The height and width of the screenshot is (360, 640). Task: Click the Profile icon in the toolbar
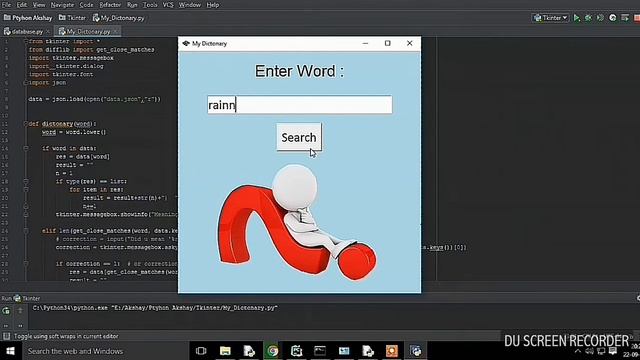coord(613,18)
